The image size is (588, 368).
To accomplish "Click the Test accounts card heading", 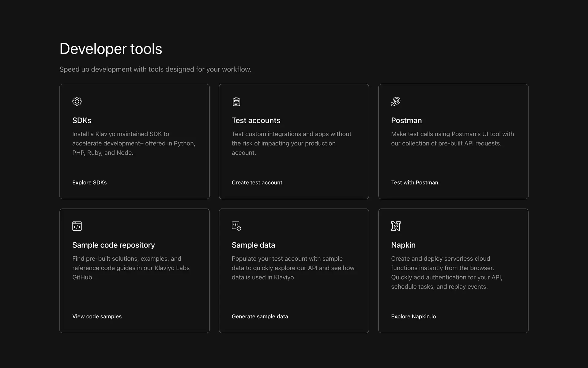I will [x=256, y=121].
